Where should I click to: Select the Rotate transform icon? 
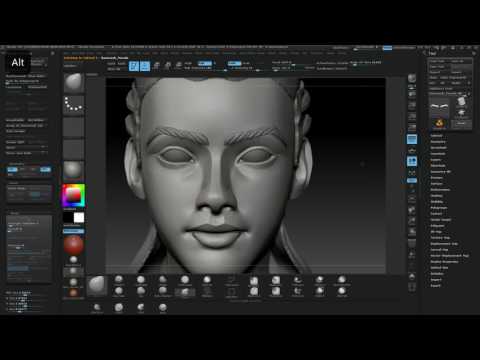[x=179, y=66]
